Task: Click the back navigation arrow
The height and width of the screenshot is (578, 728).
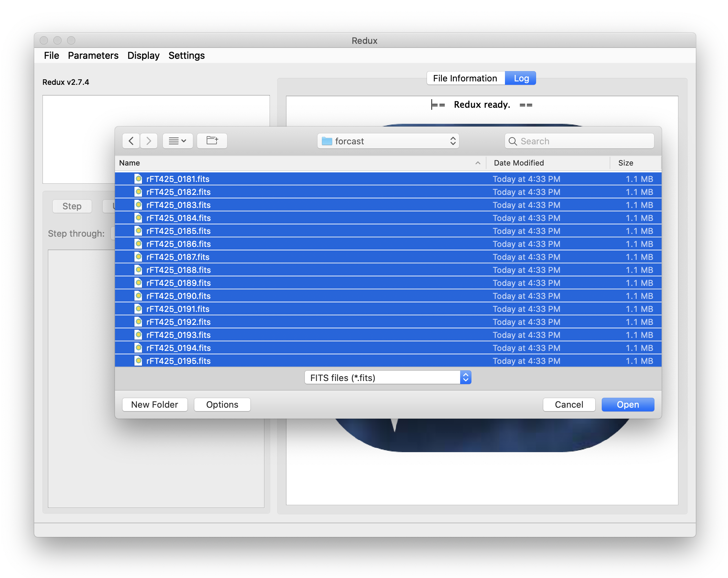Action: [131, 141]
